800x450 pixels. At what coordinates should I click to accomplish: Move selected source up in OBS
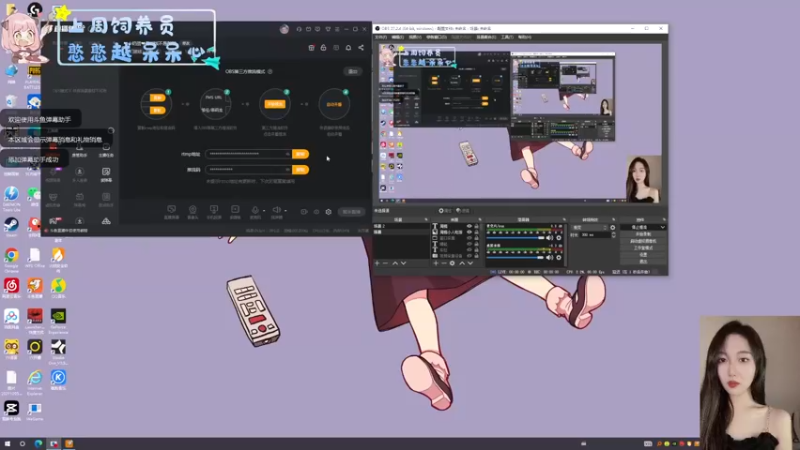(462, 263)
